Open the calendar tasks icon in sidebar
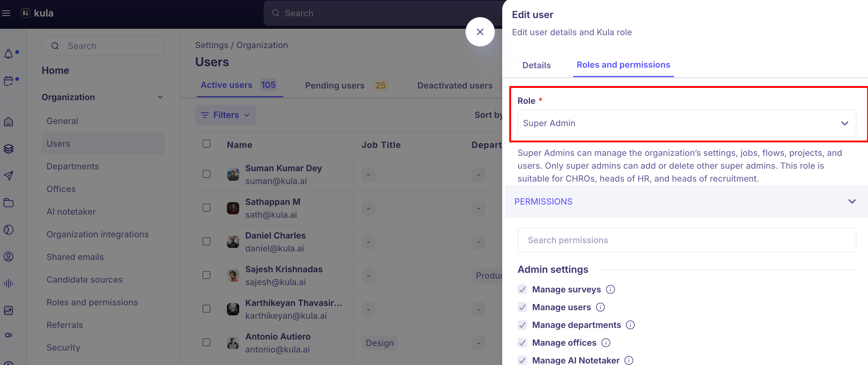Image resolution: width=868 pixels, height=365 pixels. (9, 81)
